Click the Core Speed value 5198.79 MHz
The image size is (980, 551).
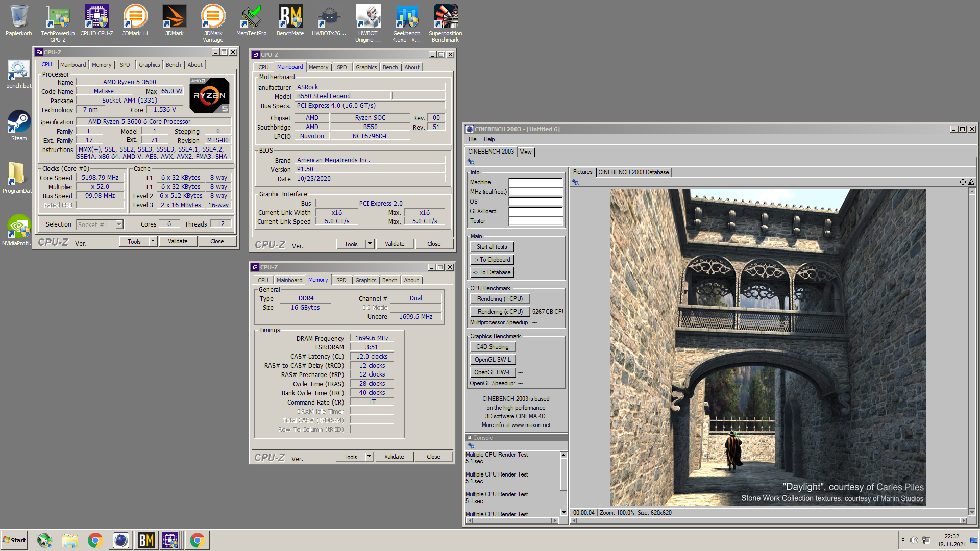(x=100, y=178)
